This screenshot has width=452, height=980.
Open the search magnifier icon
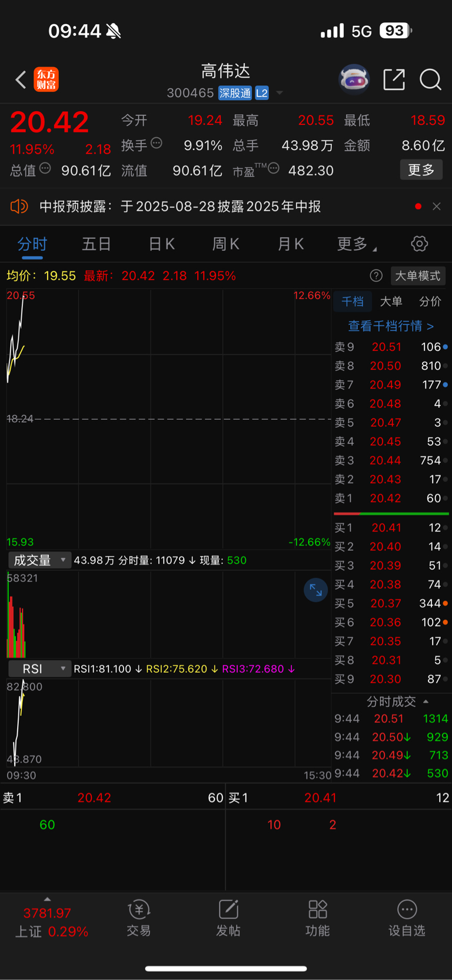coord(430,79)
